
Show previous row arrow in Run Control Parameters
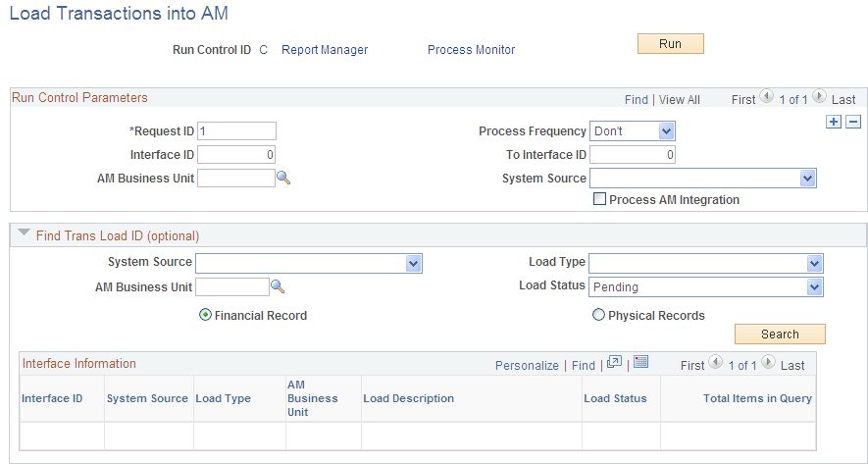tap(767, 96)
